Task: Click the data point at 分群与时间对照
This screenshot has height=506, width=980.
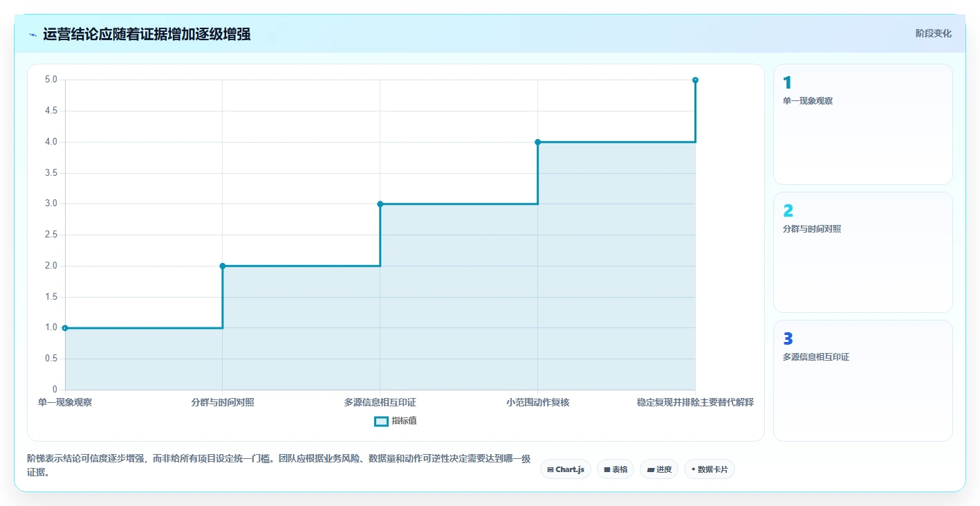Action: [x=223, y=266]
